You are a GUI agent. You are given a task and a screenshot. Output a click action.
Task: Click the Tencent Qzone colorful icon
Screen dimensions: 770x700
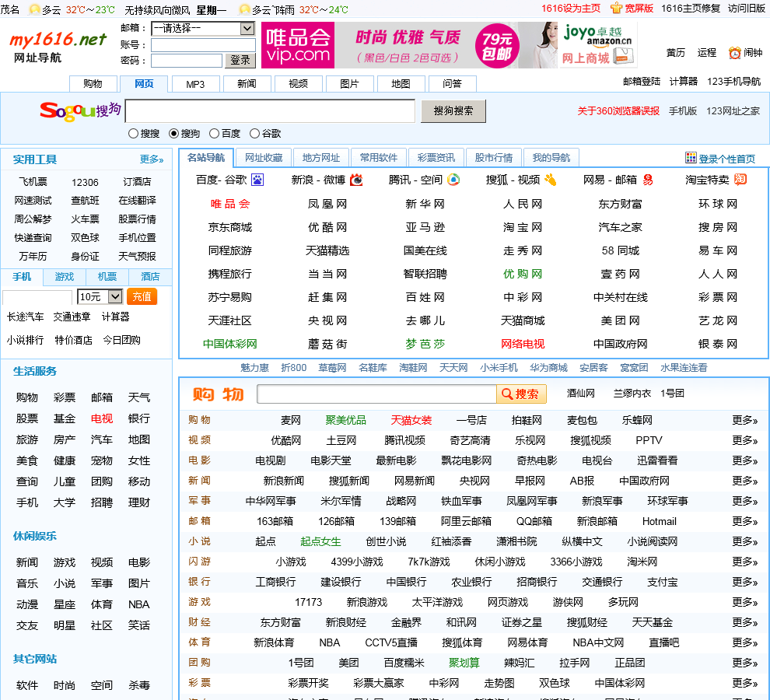(453, 180)
